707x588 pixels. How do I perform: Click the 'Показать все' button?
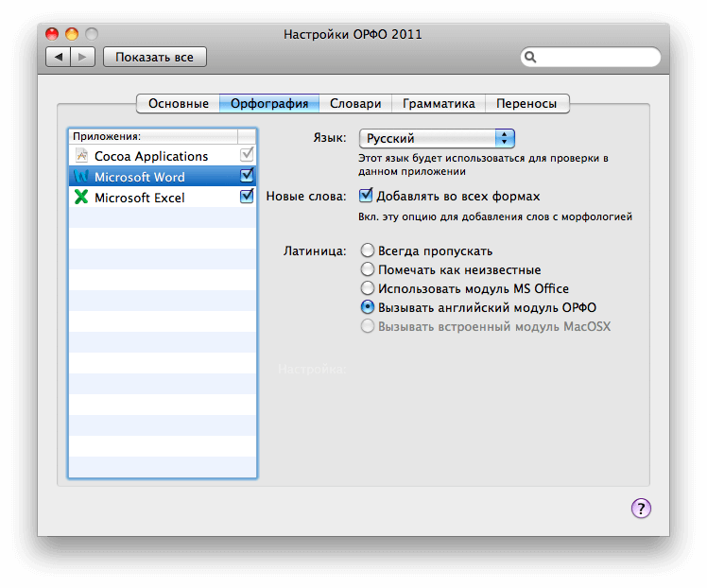(x=155, y=57)
